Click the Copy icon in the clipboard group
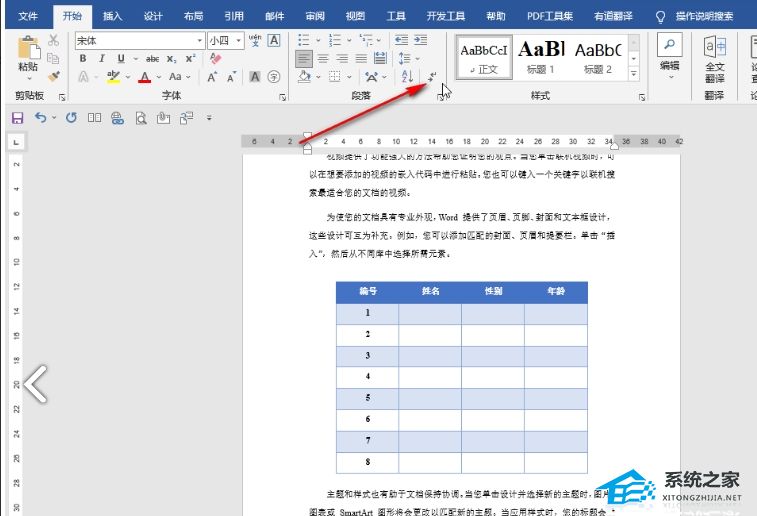Image resolution: width=757 pixels, height=516 pixels. tap(53, 58)
